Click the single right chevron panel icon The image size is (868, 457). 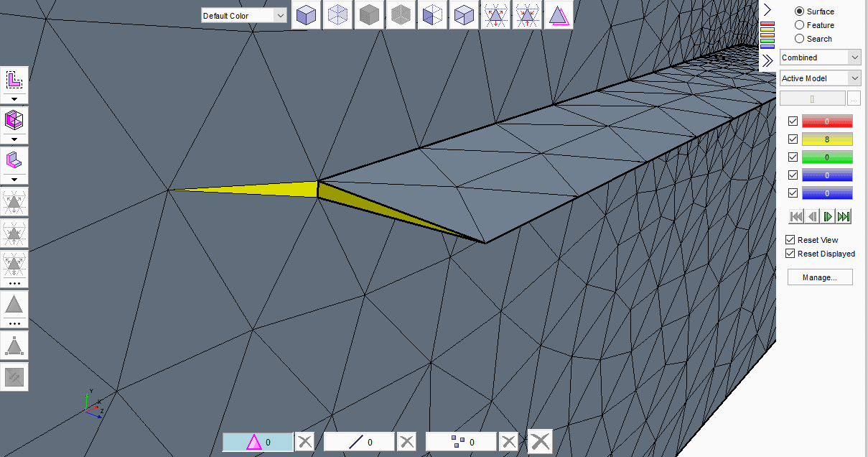767,9
